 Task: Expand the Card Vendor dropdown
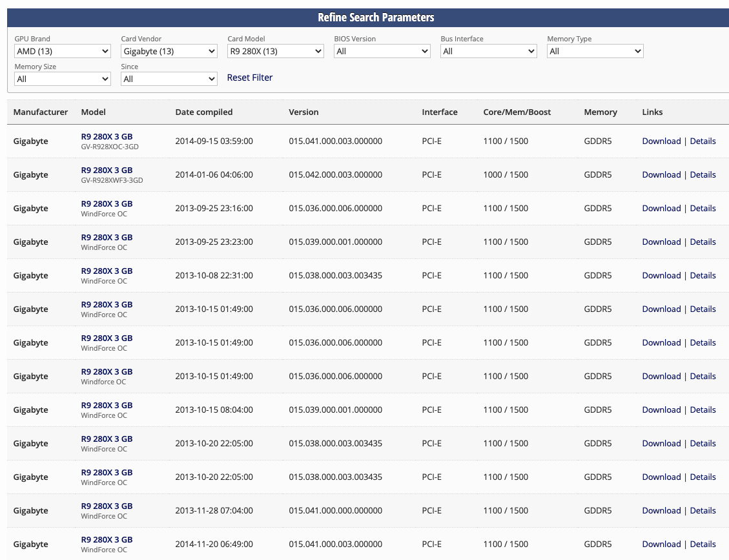tap(169, 51)
